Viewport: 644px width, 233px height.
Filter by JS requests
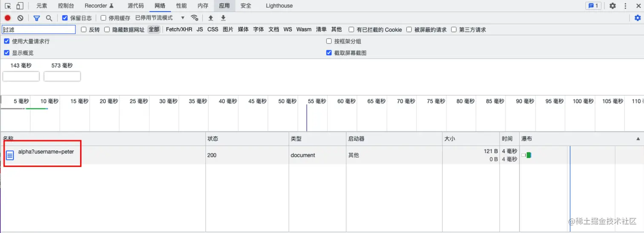(200, 29)
